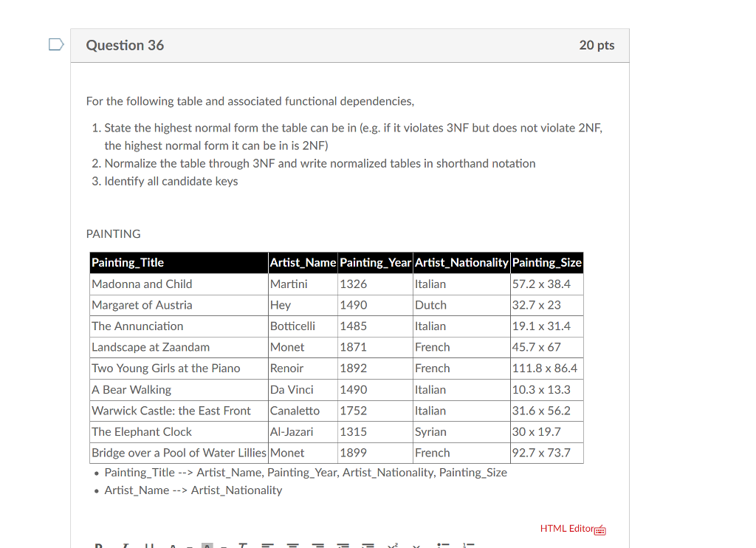Click the 1485 year cell
The image size is (756, 548).
375,326
